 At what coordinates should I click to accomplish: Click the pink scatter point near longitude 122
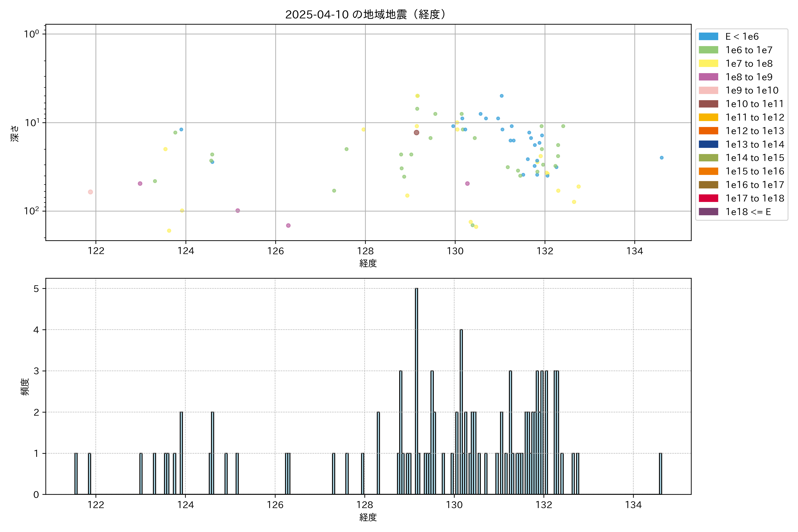[90, 192]
